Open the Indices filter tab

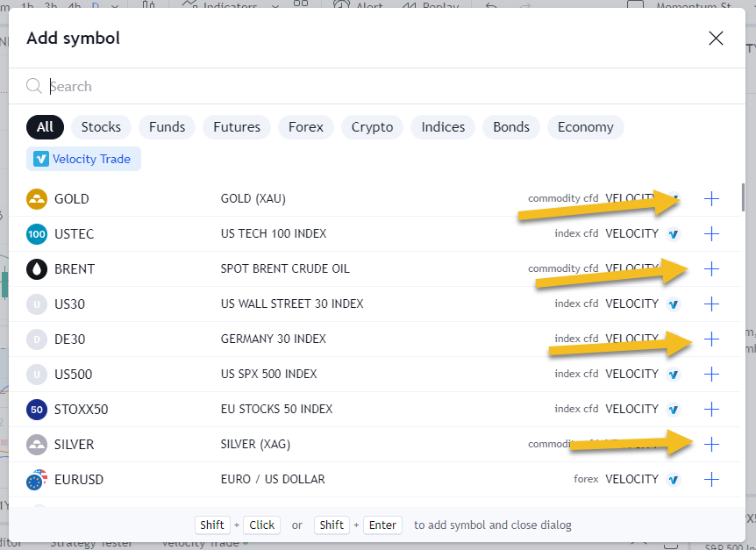coord(443,127)
